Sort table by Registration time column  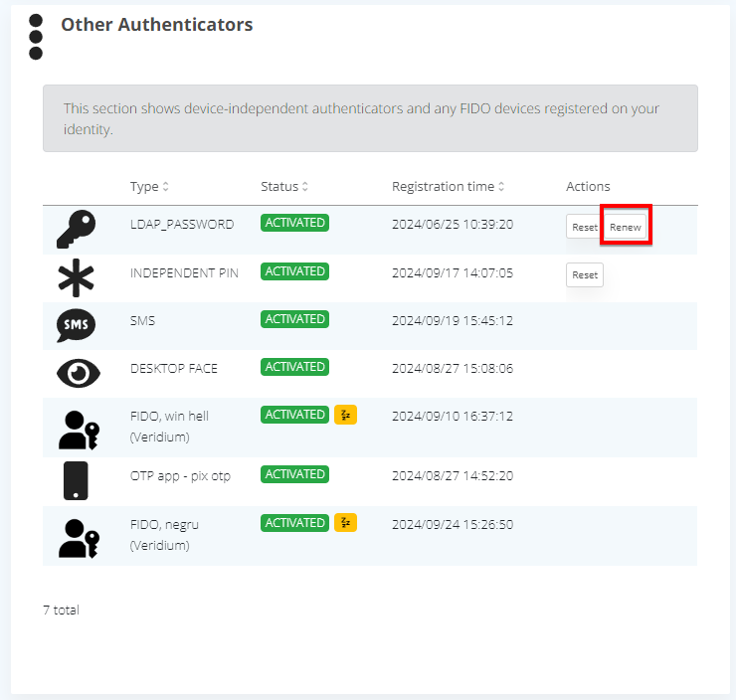pos(449,187)
